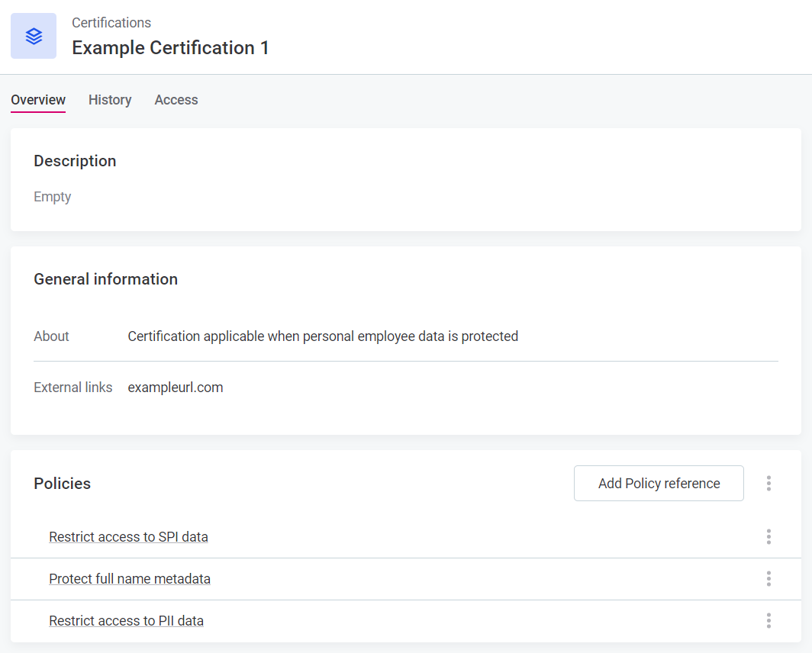Click the Description section heading
812x653 pixels.
pyautogui.click(x=75, y=161)
